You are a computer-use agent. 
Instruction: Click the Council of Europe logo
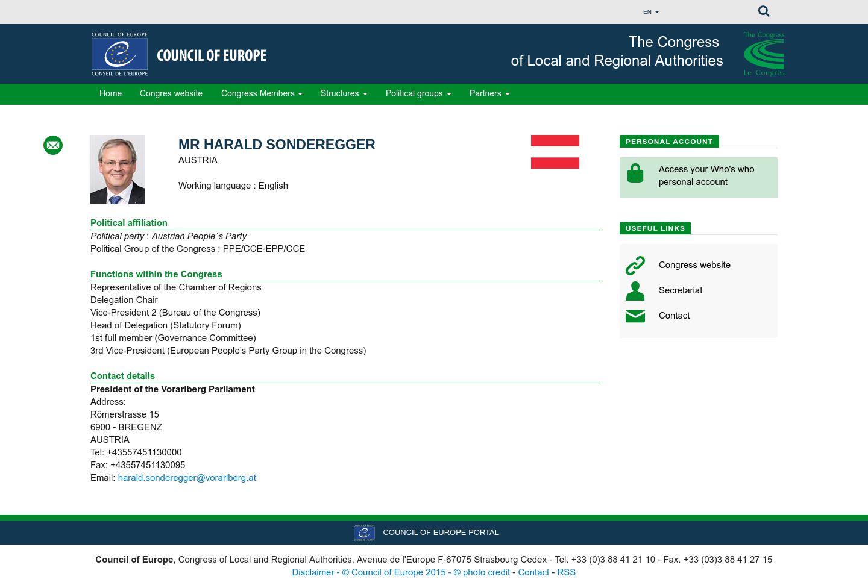(x=119, y=54)
